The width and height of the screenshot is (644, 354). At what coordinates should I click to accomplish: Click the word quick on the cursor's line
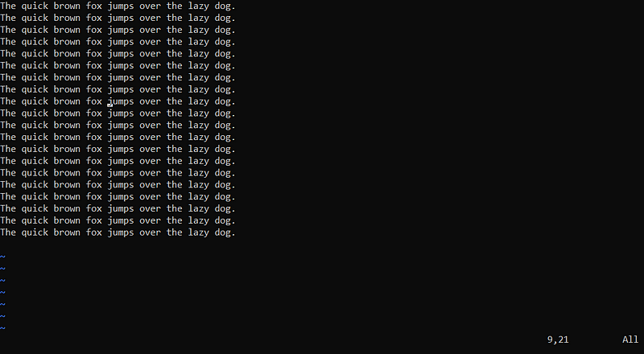[35, 101]
